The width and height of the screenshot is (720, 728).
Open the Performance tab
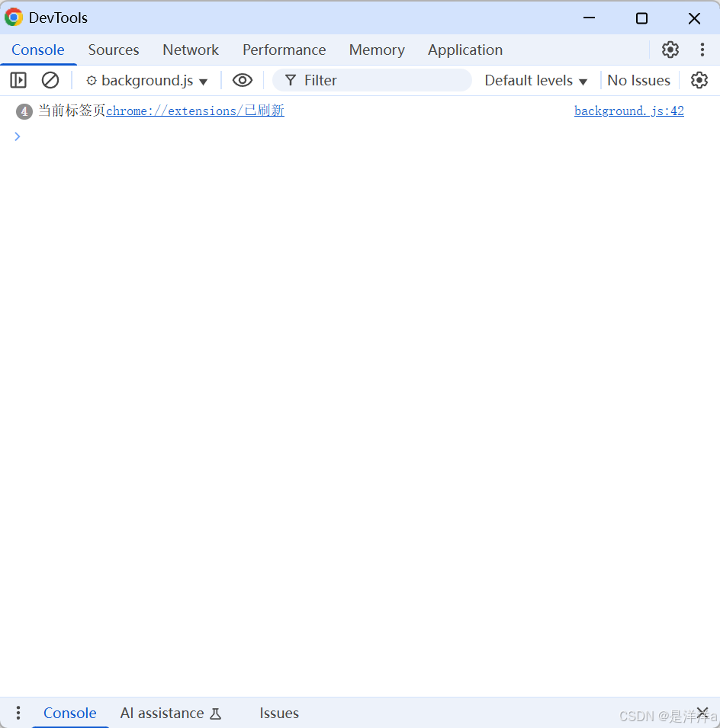coord(284,50)
